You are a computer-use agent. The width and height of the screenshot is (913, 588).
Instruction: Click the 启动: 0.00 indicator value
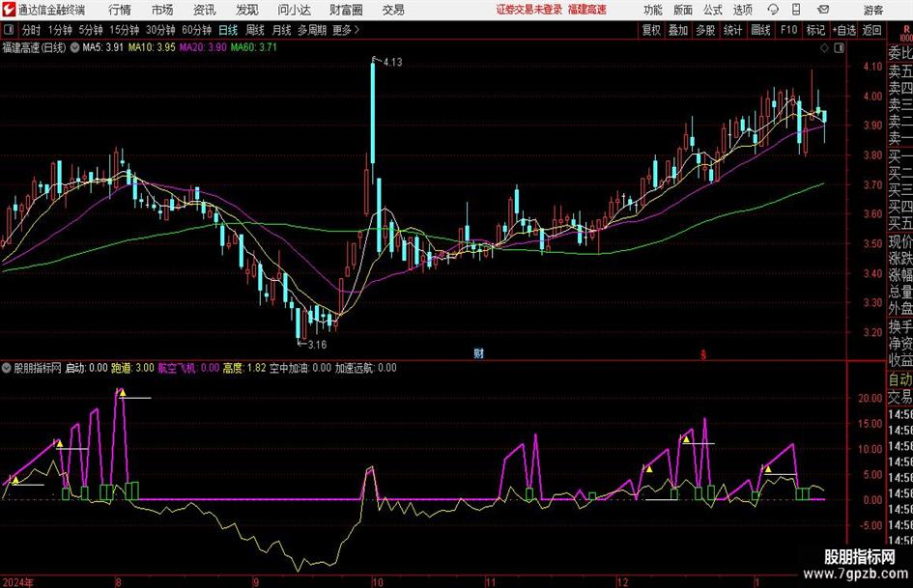pyautogui.click(x=86, y=368)
